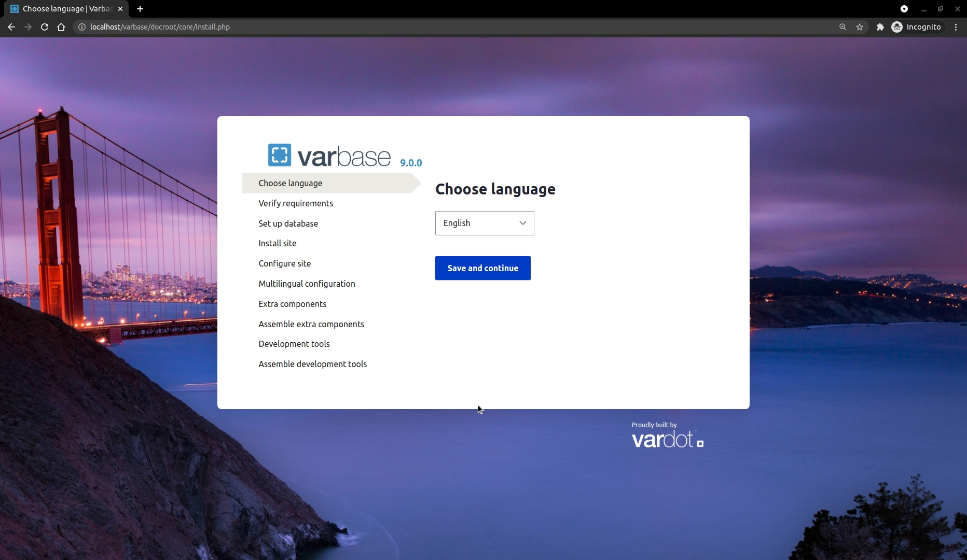Open Chrome three-dot menu
This screenshot has height=560, width=967.
coord(956,27)
